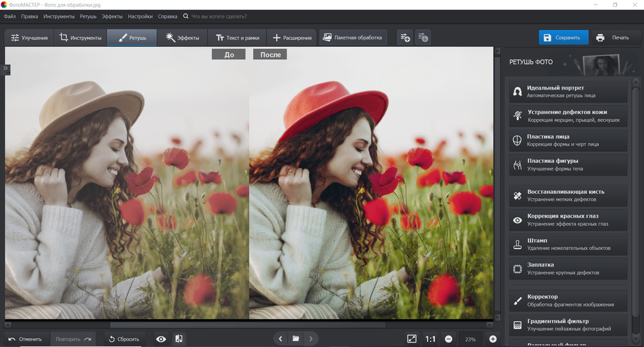Click the fit-to-screen icon
The image size is (644, 347).
(412, 339)
